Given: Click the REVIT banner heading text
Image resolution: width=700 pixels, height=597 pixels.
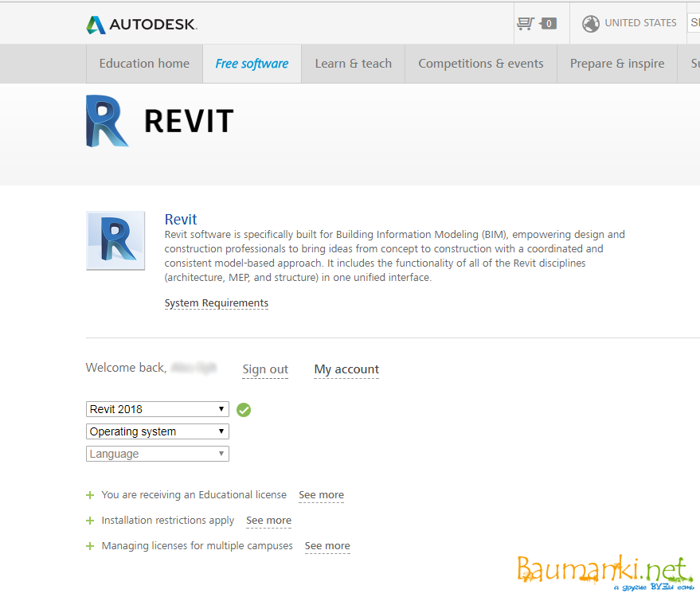Looking at the screenshot, I should pos(189,121).
